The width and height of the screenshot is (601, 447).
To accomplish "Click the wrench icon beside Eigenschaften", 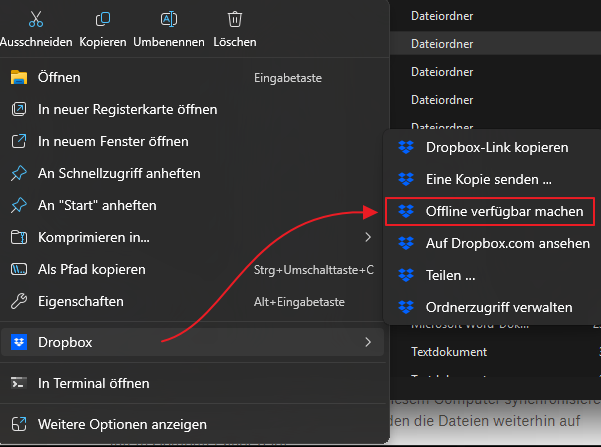I will 18,301.
